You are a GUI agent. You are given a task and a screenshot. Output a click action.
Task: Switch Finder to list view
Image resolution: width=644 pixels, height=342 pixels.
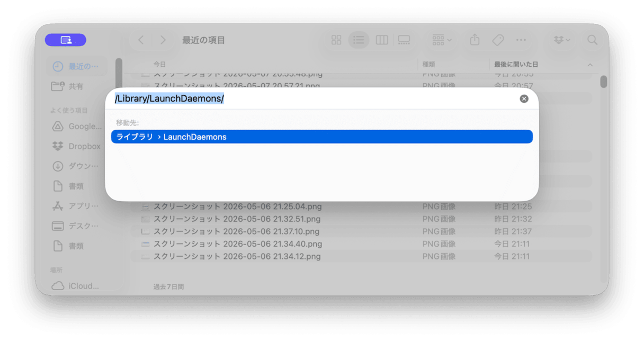[359, 40]
